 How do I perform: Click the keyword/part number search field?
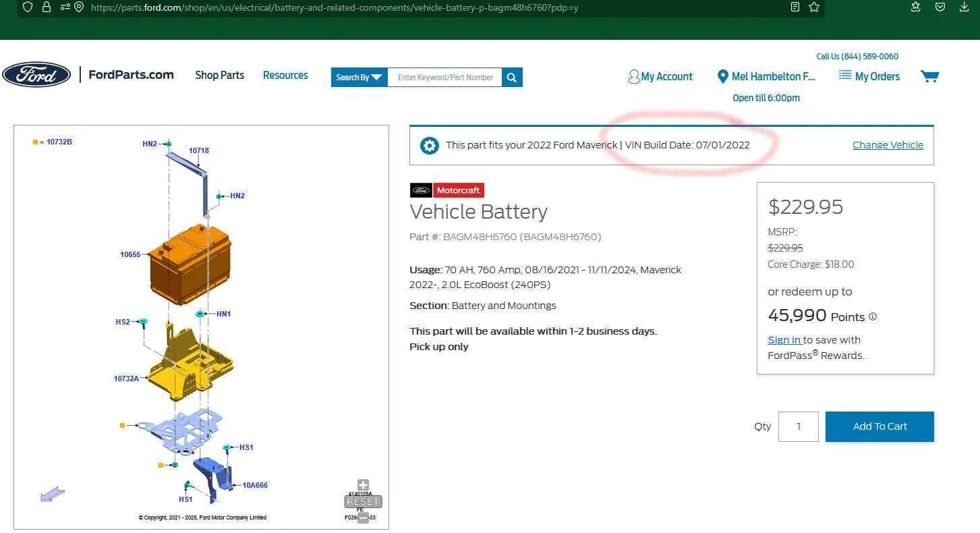[x=445, y=78]
